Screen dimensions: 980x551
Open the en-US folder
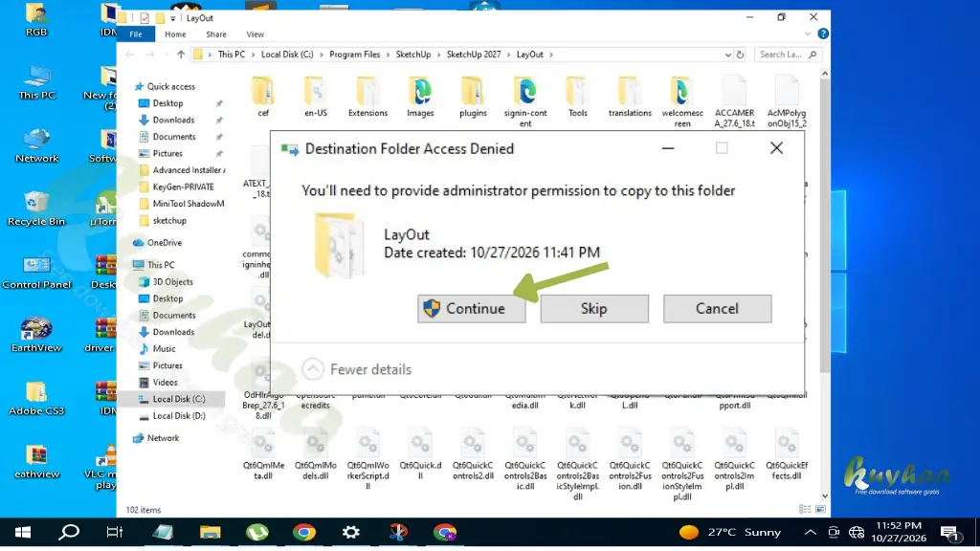316,97
